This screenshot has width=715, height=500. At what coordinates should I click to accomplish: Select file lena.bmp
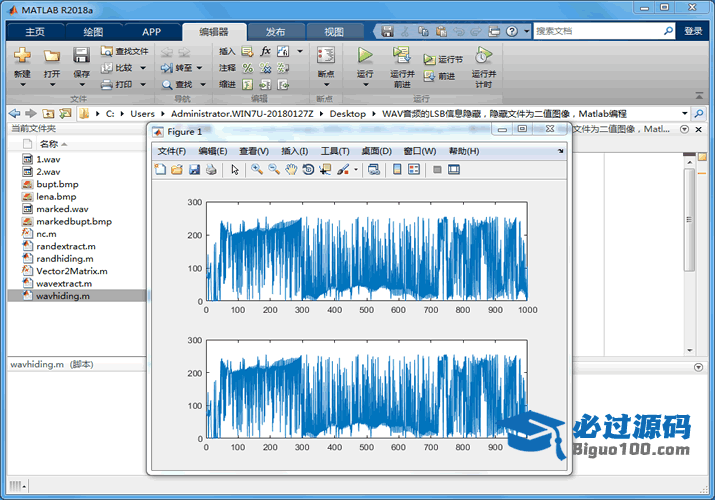click(x=56, y=196)
